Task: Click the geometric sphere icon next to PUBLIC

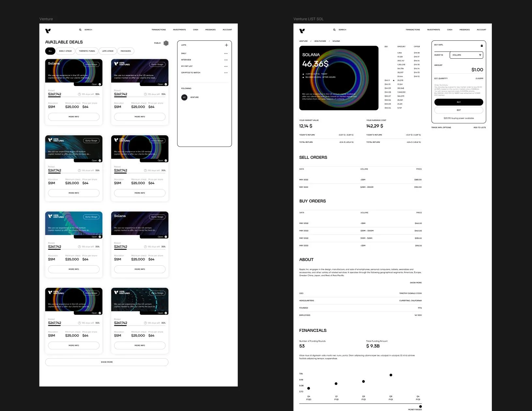Action: (166, 43)
